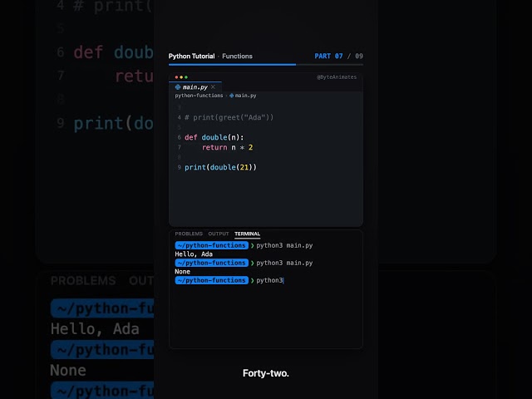Click the prompt badge directly above 'Hello, Ada'
This screenshot has height=399, width=532.
click(x=212, y=245)
